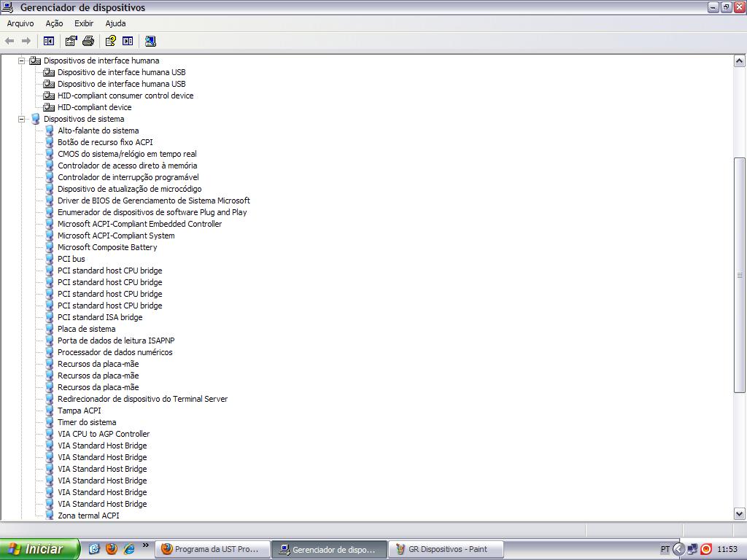Select HID-compliant device entry
Screen dimensions: 747x560
click(x=94, y=108)
